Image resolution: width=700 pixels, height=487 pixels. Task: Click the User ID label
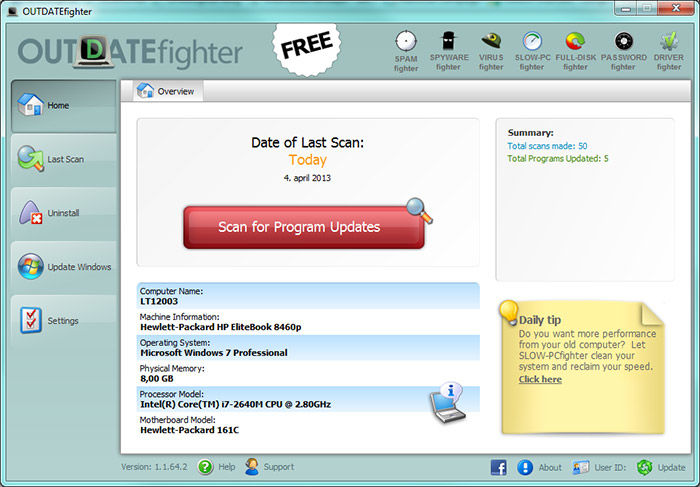tap(610, 467)
